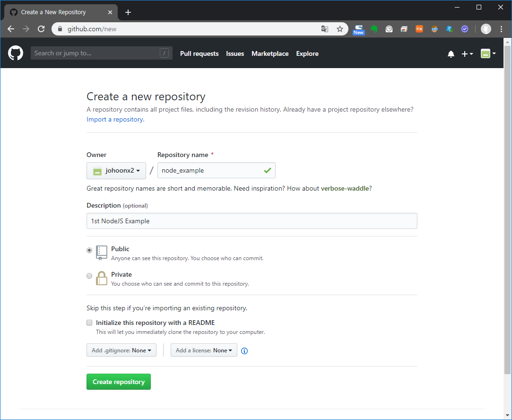This screenshot has width=512, height=420.
Task: Click 'Initialize this repository with a README' label
Action: (155, 323)
